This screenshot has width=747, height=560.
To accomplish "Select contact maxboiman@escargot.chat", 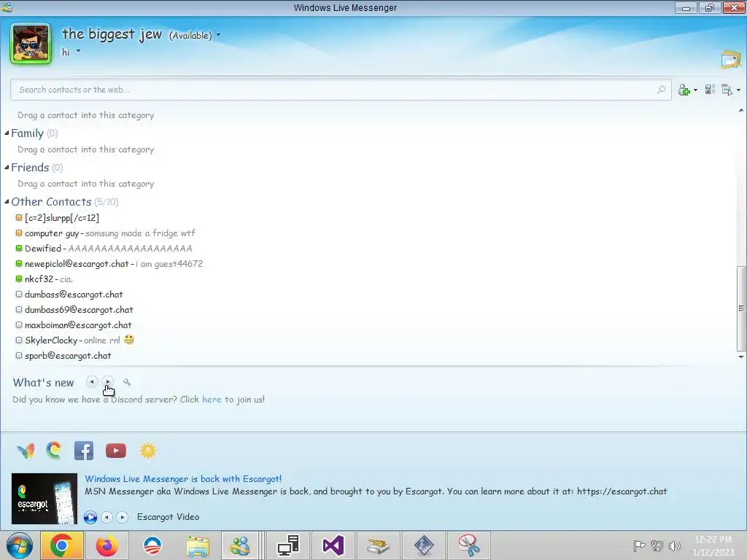I will point(78,324).
